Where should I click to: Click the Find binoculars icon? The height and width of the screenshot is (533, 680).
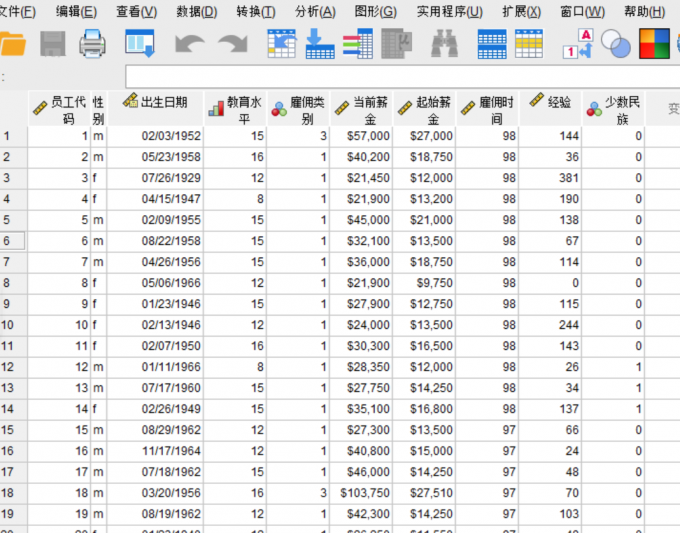tap(444, 44)
